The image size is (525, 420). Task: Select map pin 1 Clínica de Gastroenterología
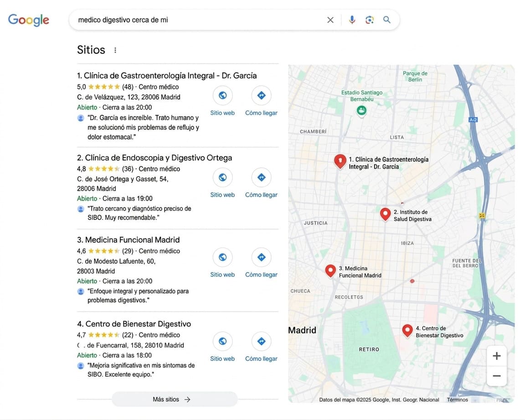click(x=340, y=161)
